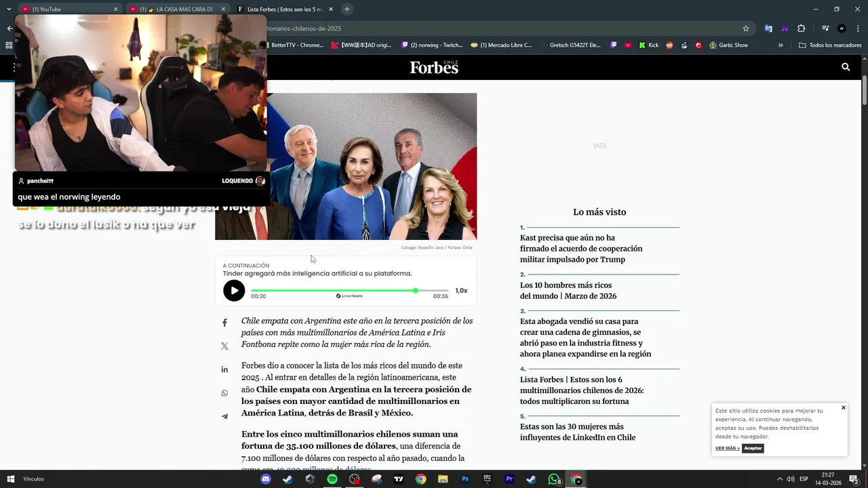The height and width of the screenshot is (488, 868).
Task: Open the Esta abogada vendió su casa article
Action: point(585,338)
